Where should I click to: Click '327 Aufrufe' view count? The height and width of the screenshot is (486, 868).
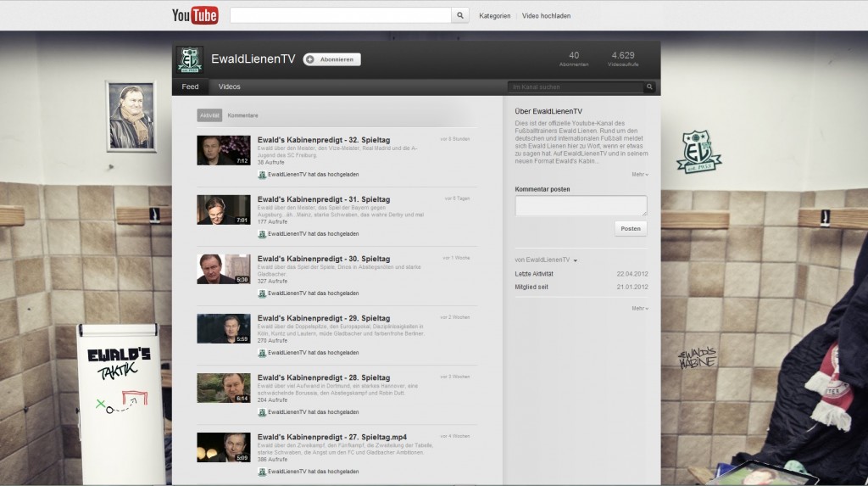tap(272, 281)
